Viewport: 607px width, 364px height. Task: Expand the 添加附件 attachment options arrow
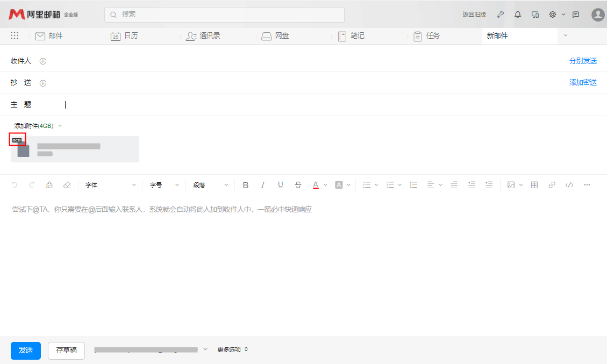(60, 126)
